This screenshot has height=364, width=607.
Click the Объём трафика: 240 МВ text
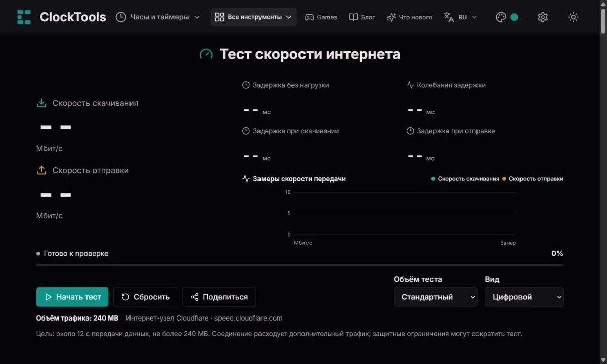click(x=77, y=318)
